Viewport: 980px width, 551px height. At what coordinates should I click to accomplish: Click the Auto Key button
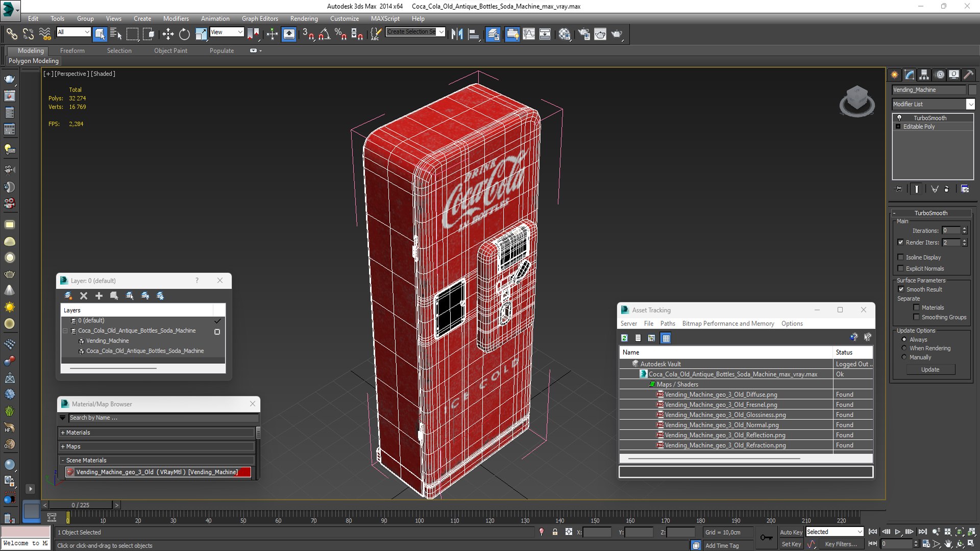pos(791,532)
